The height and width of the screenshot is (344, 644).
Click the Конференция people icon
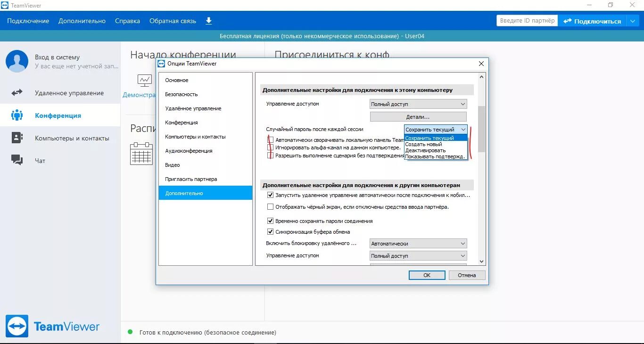[x=17, y=115]
